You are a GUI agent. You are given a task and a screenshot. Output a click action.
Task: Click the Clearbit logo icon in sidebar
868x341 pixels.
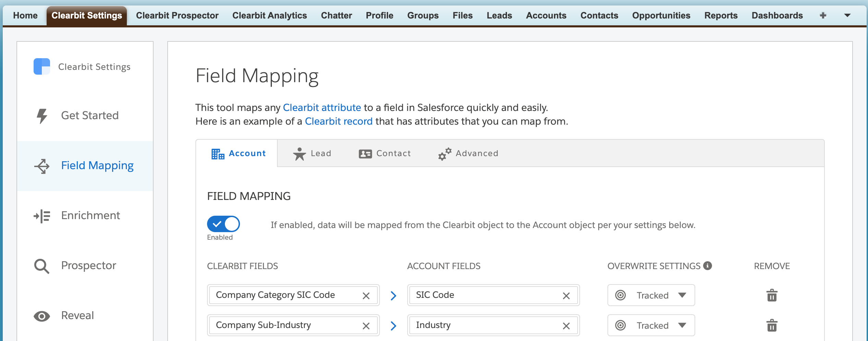(x=42, y=66)
